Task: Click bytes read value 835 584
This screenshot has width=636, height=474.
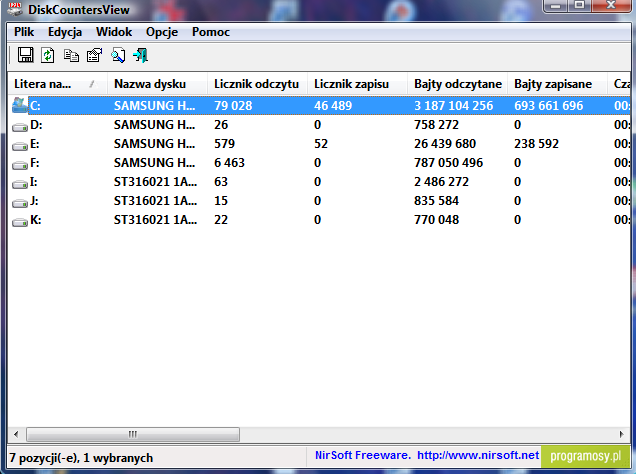Action: click(436, 201)
